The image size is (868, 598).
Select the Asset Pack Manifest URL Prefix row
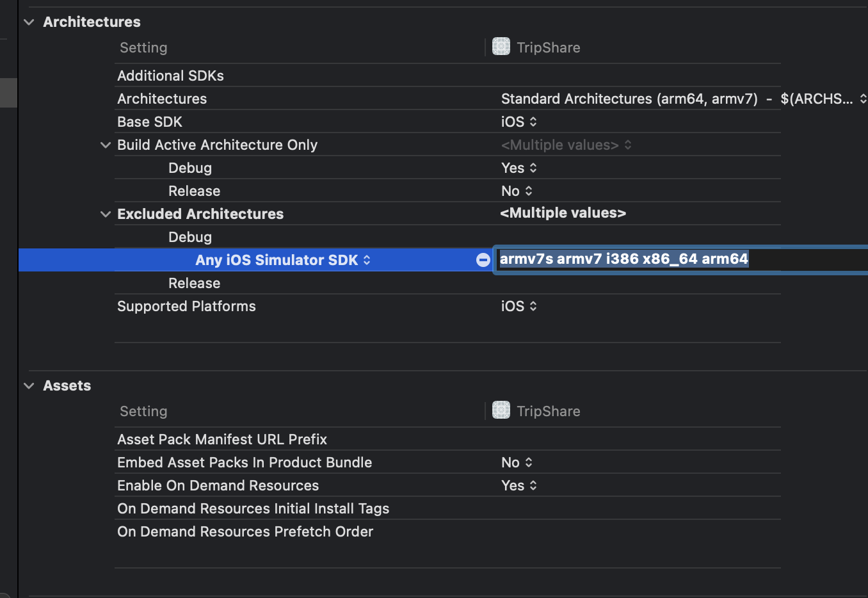click(221, 439)
